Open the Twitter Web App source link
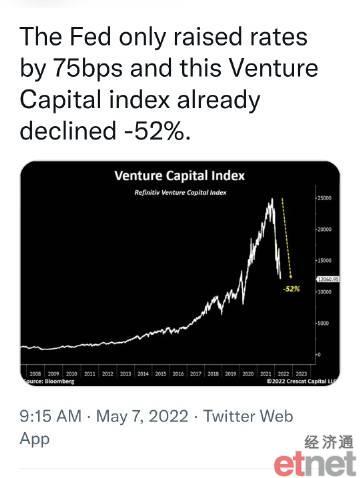The height and width of the screenshot is (478, 360). (157, 427)
